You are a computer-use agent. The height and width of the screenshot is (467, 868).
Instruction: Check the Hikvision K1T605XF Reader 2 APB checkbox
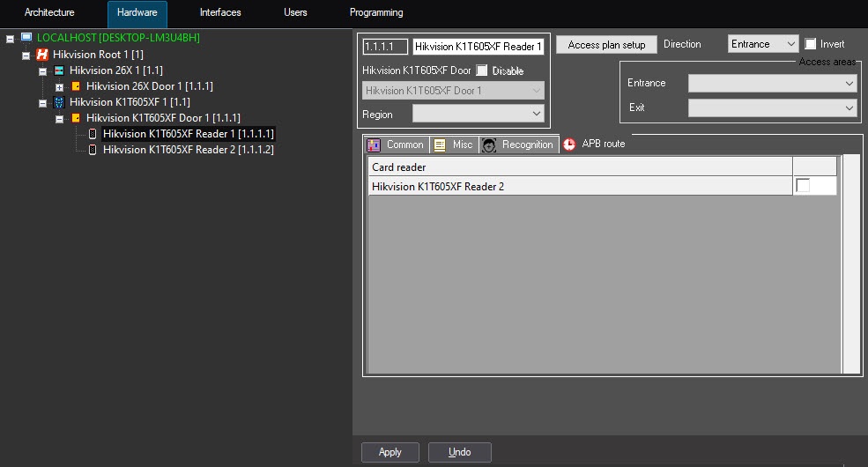(x=803, y=185)
